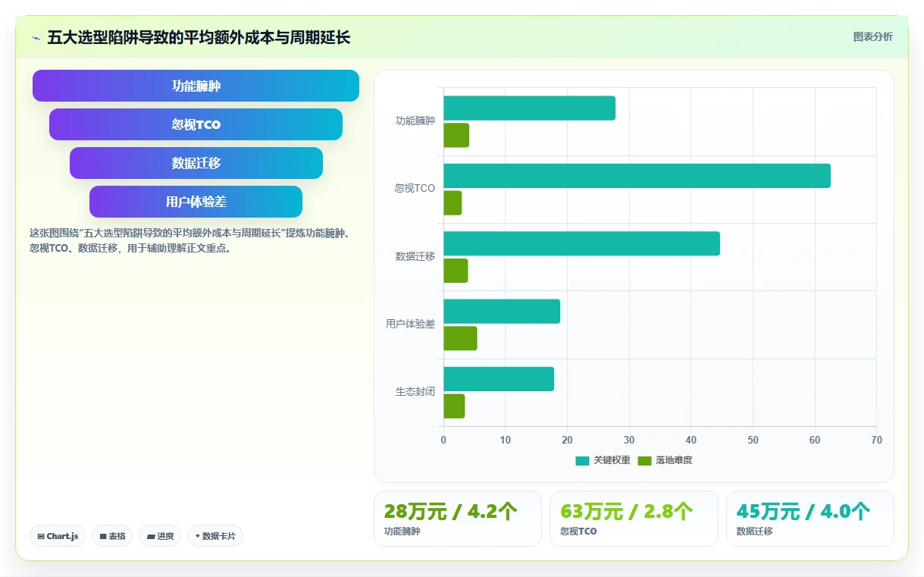The width and height of the screenshot is (924, 577).
Task: Click the green 落地难度 bar for 数据迁移
Action: tap(456, 271)
